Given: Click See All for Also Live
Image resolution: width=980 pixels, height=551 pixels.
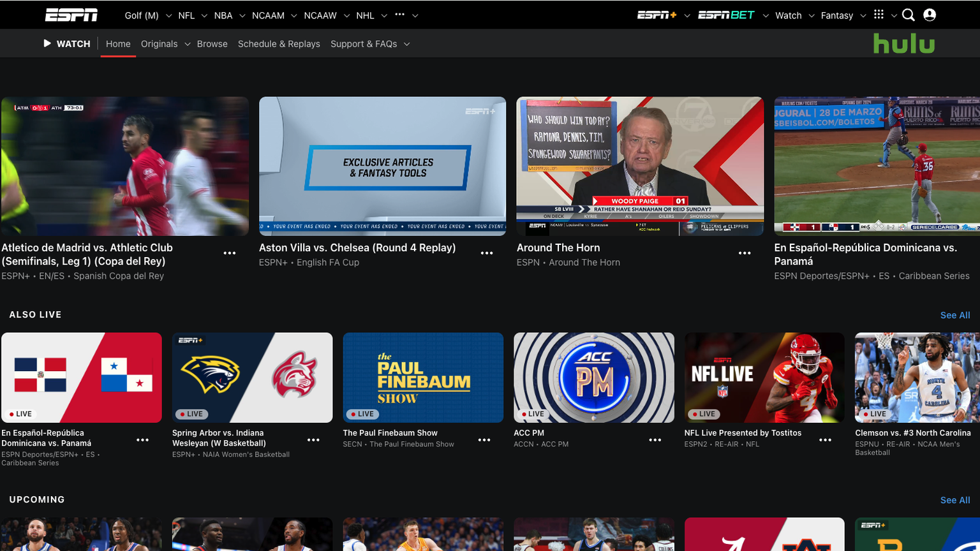Looking at the screenshot, I should 955,315.
